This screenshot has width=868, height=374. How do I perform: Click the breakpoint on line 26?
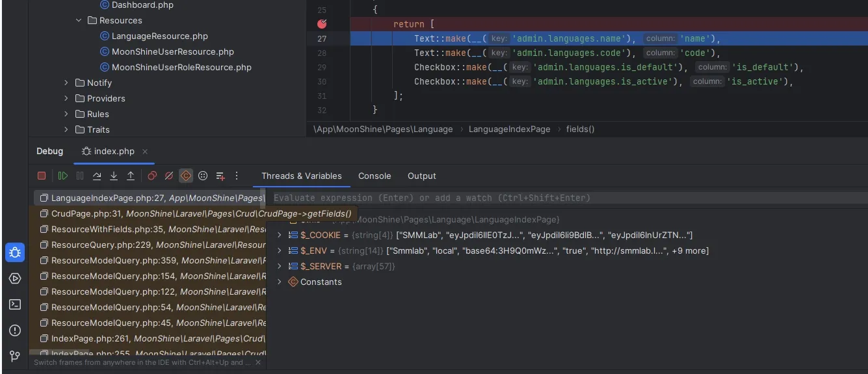(322, 24)
